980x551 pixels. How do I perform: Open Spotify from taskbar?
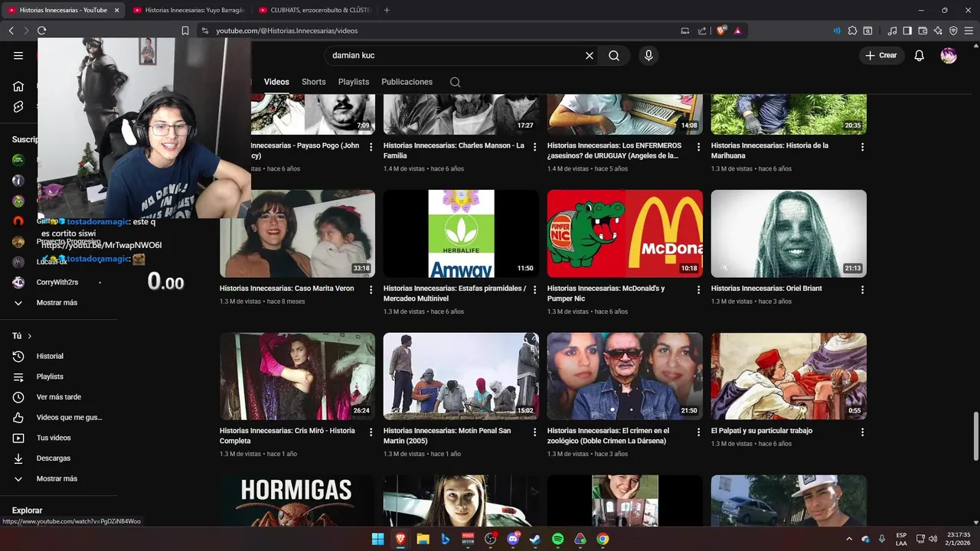(x=557, y=539)
